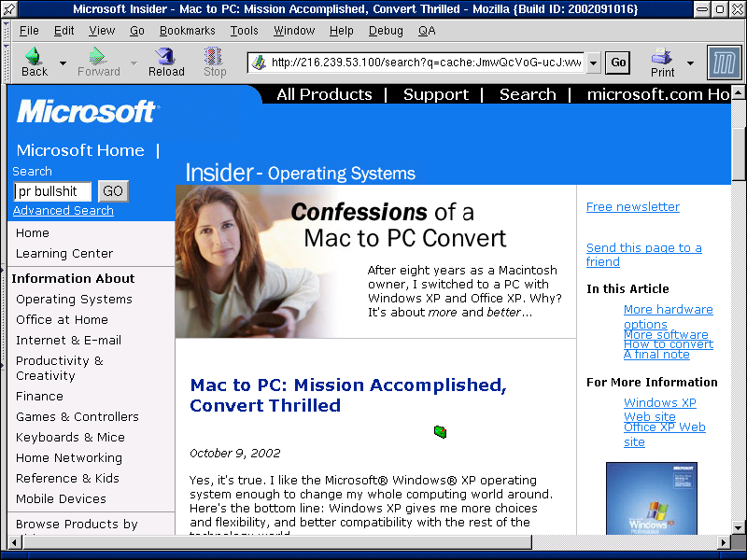Open the Back history dropdown arrow
Image resolution: width=747 pixels, height=560 pixels.
pos(63,63)
